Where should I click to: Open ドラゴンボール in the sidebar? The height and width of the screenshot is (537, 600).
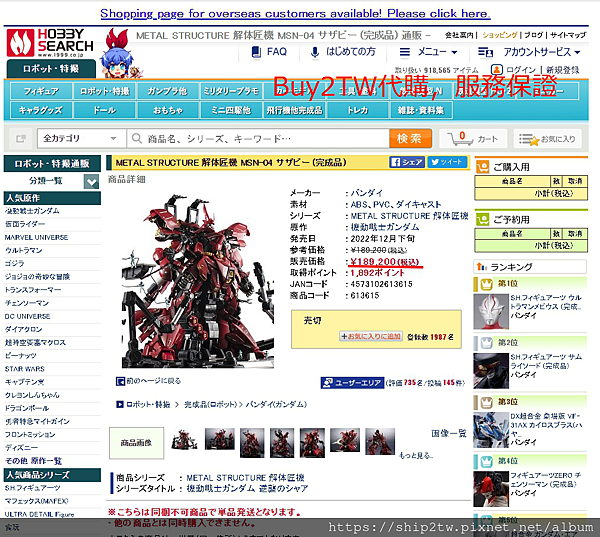27,408
